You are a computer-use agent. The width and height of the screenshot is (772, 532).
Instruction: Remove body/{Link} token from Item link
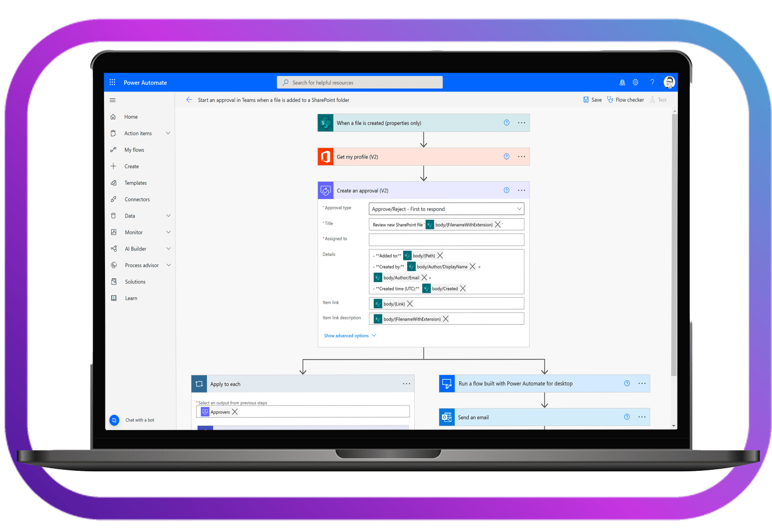pyautogui.click(x=410, y=304)
